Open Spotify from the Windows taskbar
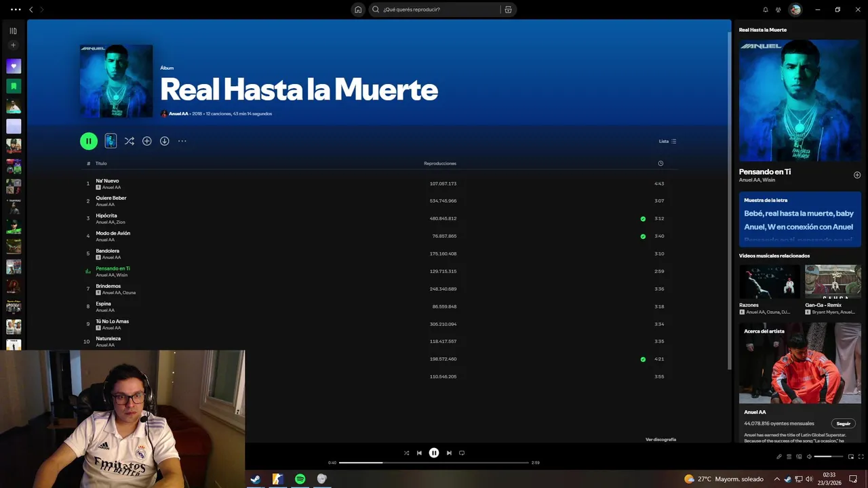 coord(300,479)
